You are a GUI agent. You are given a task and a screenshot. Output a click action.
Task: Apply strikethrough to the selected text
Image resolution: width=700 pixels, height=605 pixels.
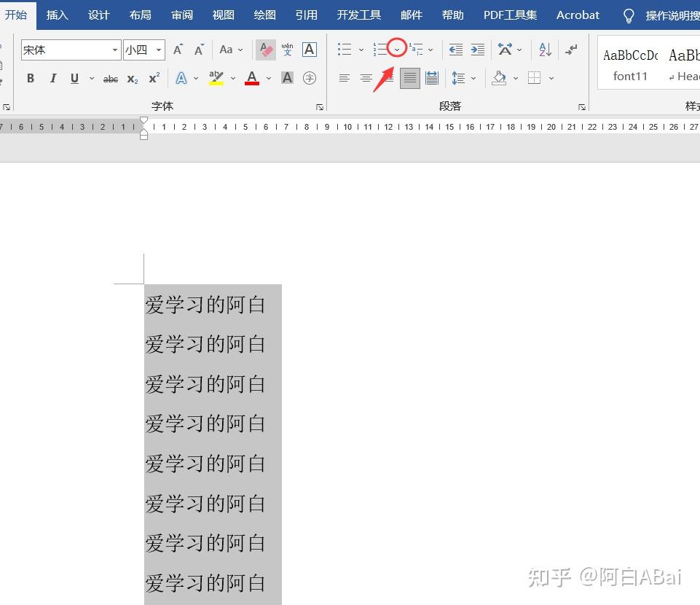[x=110, y=78]
